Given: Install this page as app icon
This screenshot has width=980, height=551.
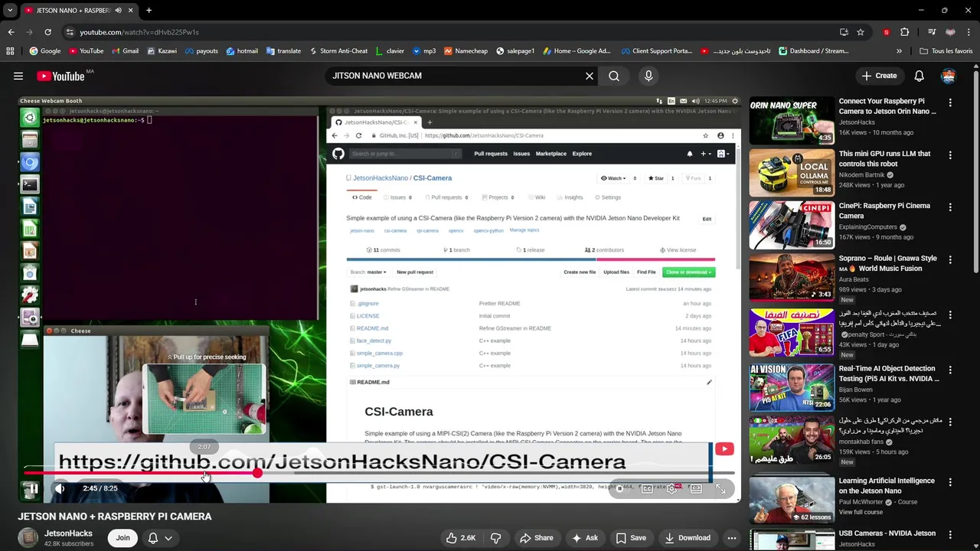Looking at the screenshot, I should point(844,32).
